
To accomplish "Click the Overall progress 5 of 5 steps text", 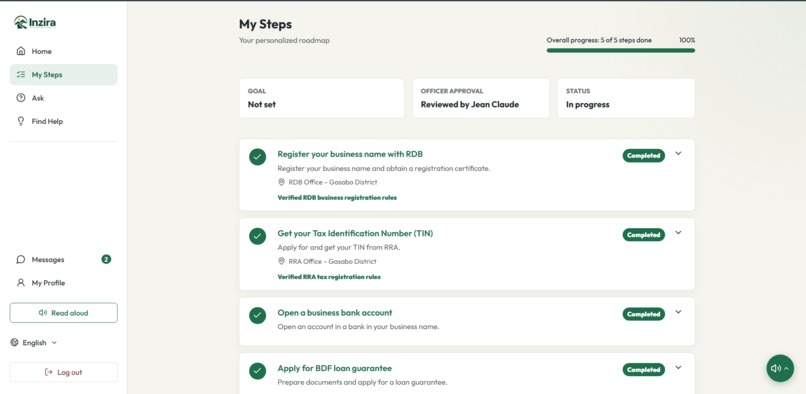I will point(599,40).
